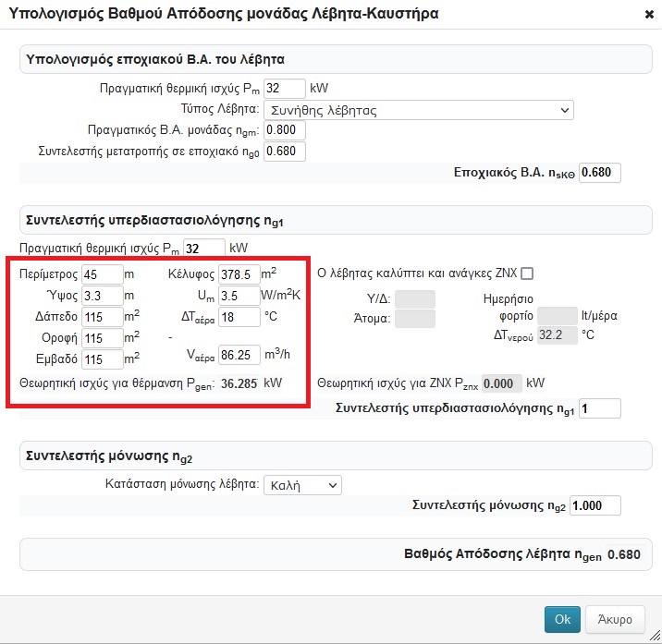This screenshot has height=644, width=662.
Task: Focus the Οροφή input field
Action: tap(103, 338)
